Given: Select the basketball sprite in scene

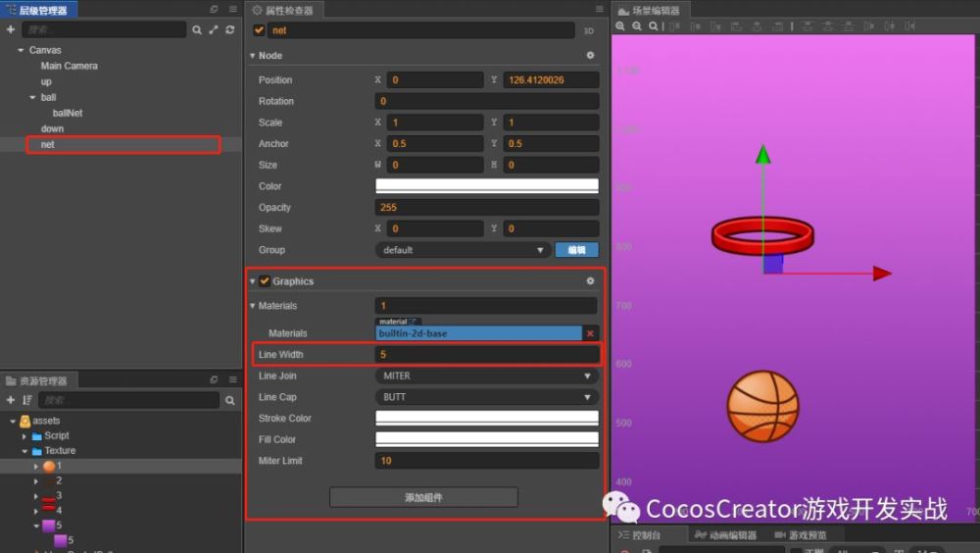Looking at the screenshot, I should (762, 407).
